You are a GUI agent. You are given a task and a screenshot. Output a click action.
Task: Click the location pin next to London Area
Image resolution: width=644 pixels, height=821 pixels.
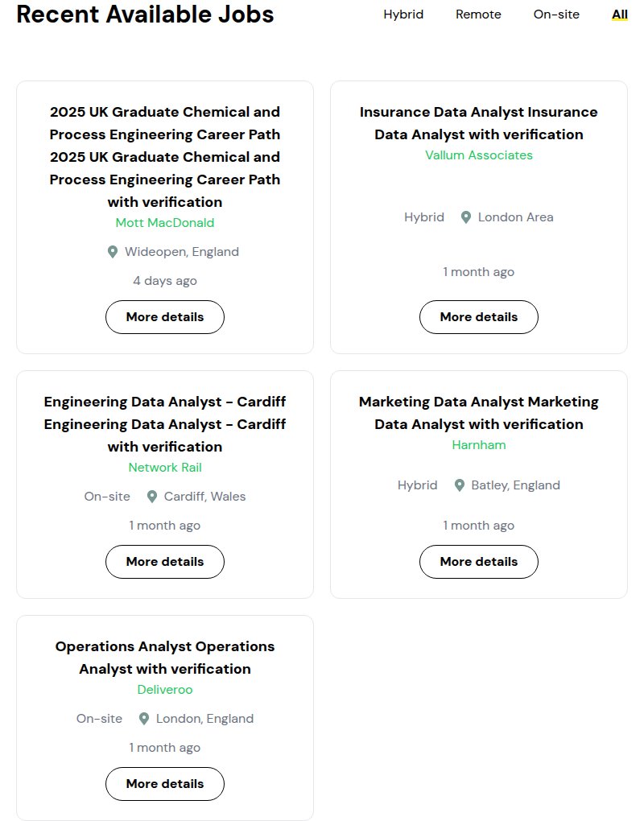[x=465, y=217]
